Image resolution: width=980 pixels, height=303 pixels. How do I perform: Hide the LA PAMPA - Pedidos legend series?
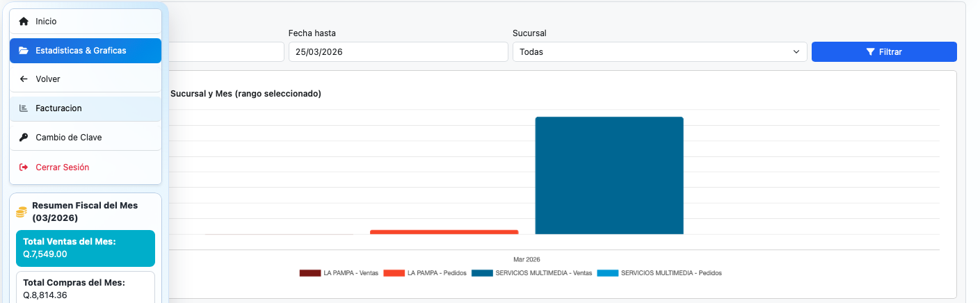click(x=393, y=273)
